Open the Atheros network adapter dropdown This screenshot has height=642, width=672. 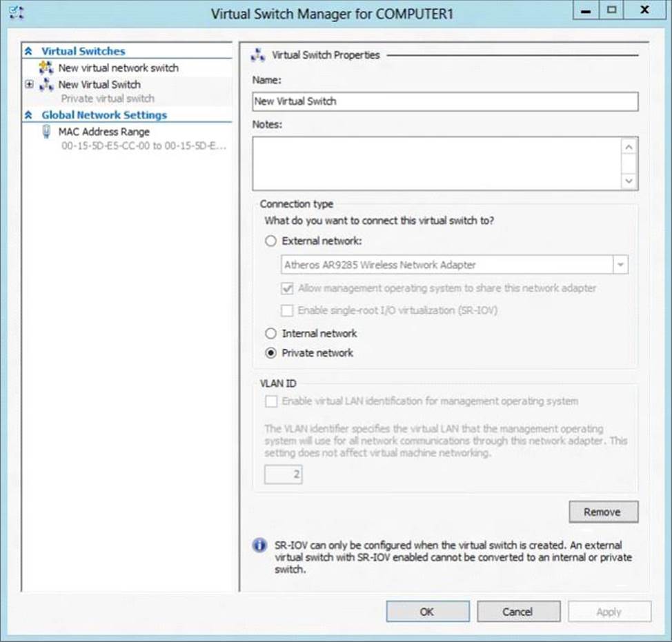point(620,265)
